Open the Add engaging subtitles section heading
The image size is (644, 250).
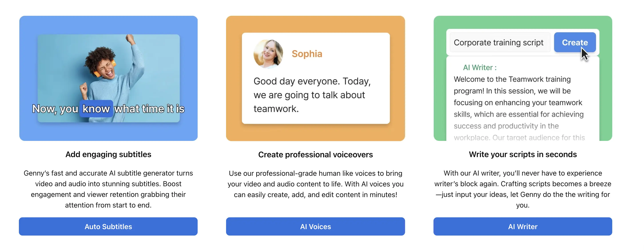(x=108, y=154)
